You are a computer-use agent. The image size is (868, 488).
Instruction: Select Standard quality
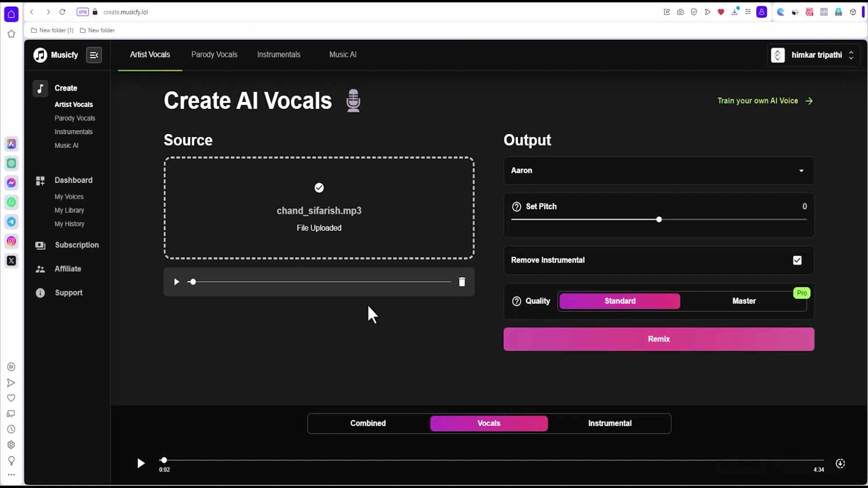click(x=620, y=301)
